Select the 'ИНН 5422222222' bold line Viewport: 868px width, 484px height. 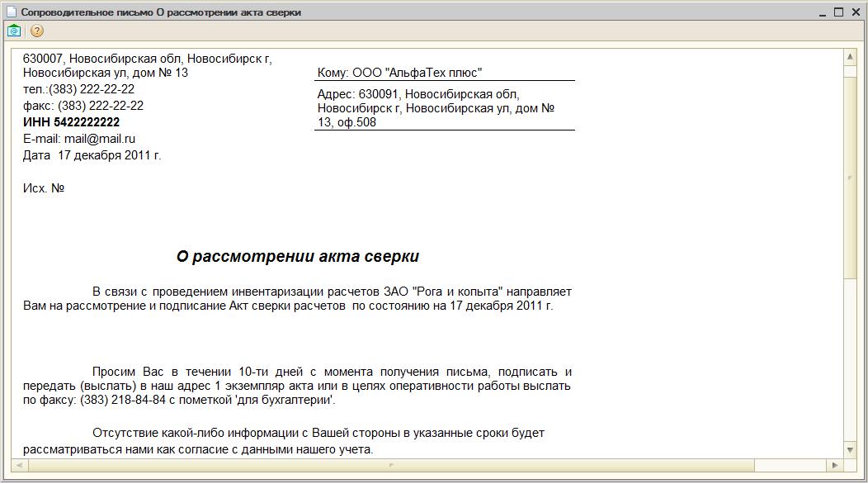[72, 122]
